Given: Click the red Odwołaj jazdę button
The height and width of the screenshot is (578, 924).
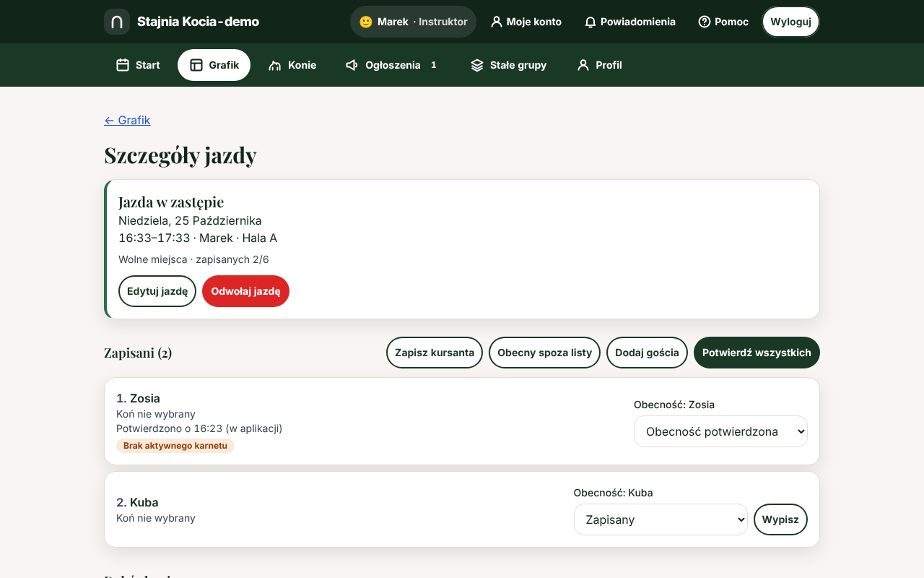Looking at the screenshot, I should click(245, 291).
